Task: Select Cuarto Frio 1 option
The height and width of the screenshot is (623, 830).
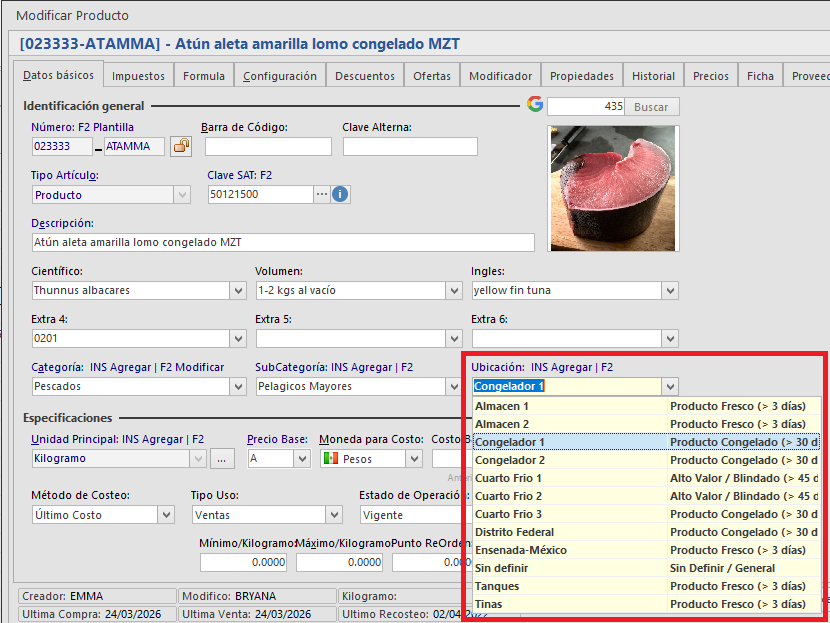Action: pos(646,478)
